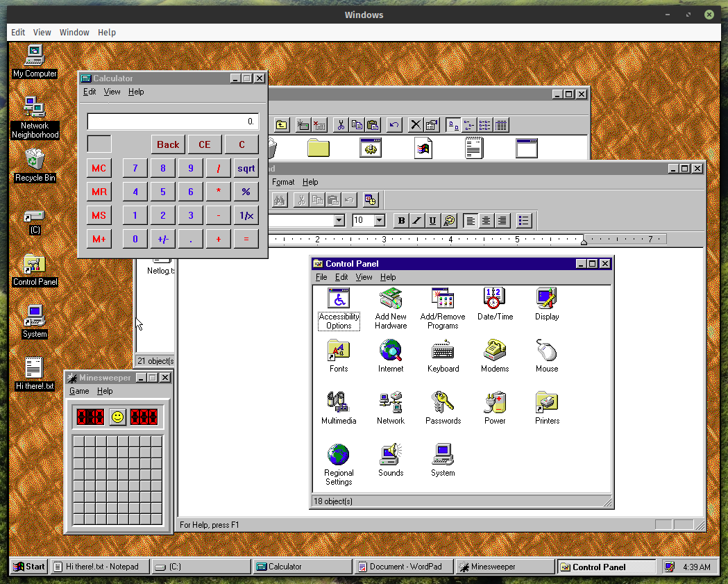Open the Internet control panel icon
Screen dimensions: 728x584
[x=391, y=356]
